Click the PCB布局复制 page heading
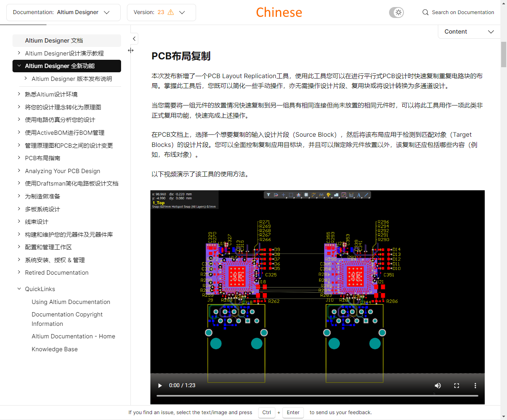Screen dimensions: 507x420 click(x=181, y=56)
